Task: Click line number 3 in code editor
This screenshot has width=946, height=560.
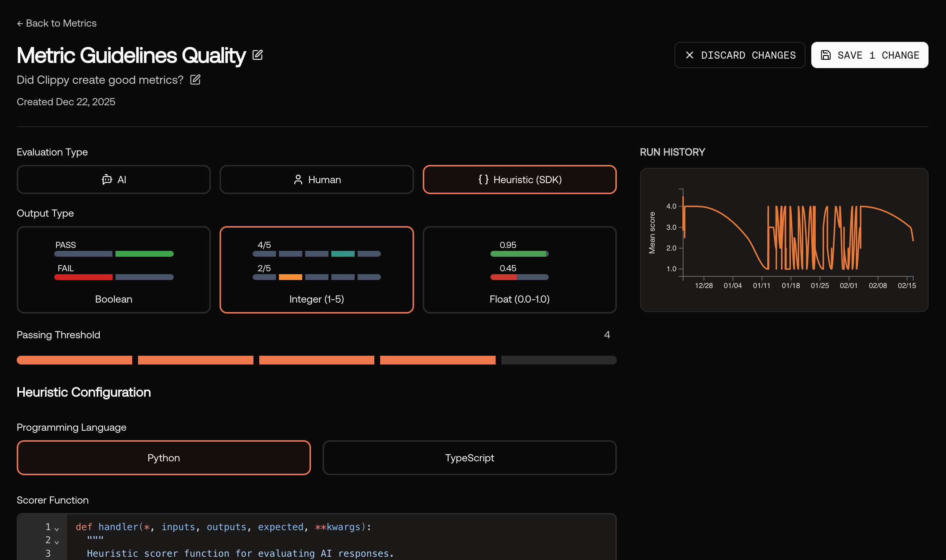Action: pyautogui.click(x=48, y=553)
